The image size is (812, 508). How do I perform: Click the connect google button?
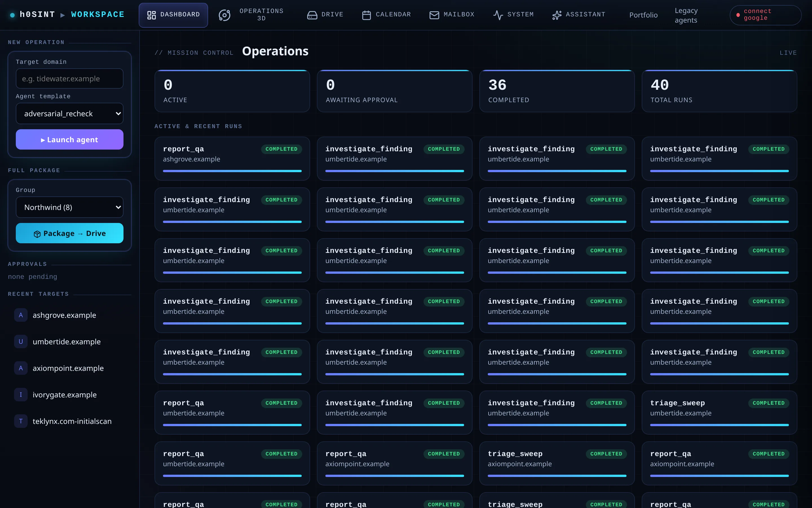coord(765,15)
